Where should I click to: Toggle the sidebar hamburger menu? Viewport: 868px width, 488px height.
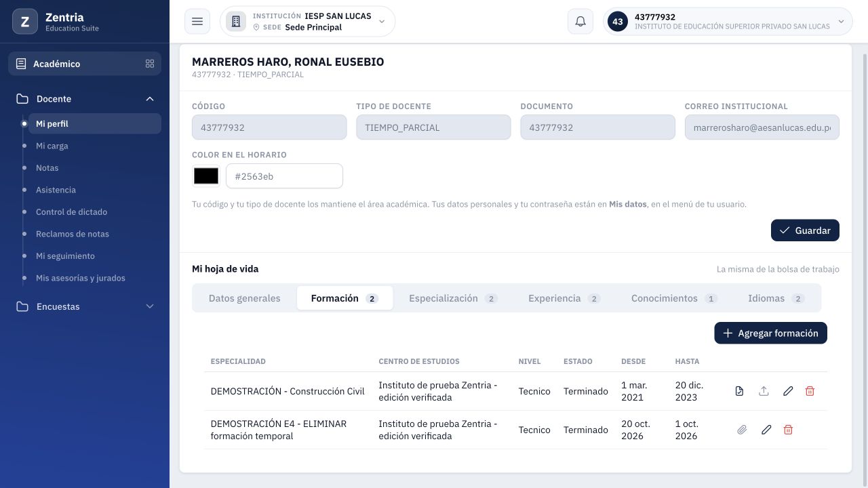click(x=197, y=22)
